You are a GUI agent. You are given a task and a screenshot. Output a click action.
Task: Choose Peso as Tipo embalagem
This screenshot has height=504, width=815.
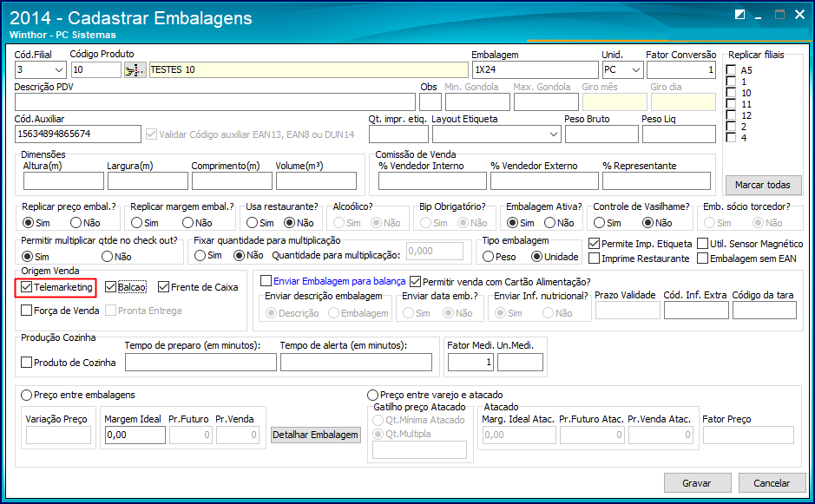click(x=489, y=257)
